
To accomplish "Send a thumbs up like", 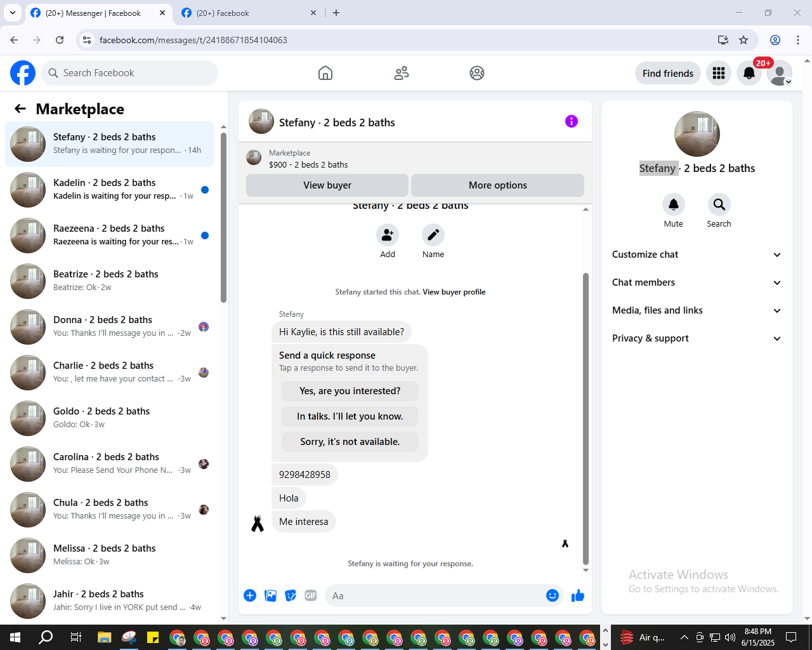I will (578, 595).
